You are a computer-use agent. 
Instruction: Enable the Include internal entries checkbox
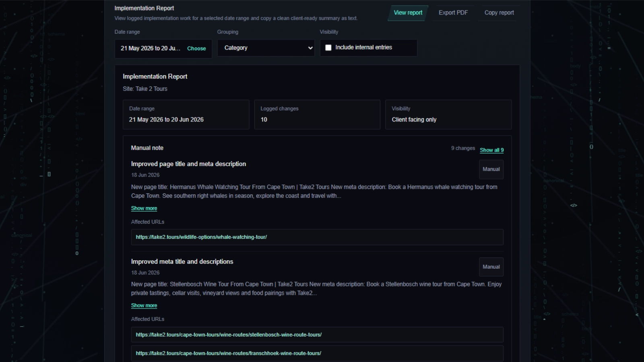point(328,47)
